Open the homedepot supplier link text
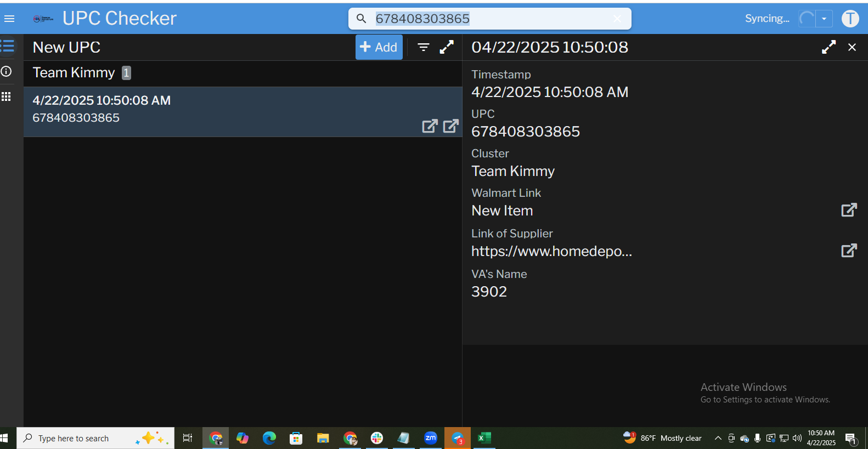The image size is (868, 449). pyautogui.click(x=551, y=251)
